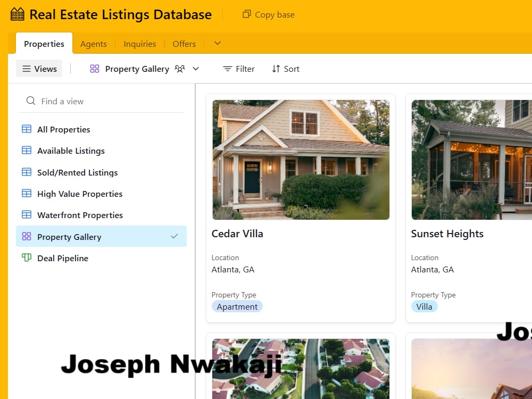Click the Copy base link
This screenshot has height=399, width=532.
pyautogui.click(x=268, y=14)
